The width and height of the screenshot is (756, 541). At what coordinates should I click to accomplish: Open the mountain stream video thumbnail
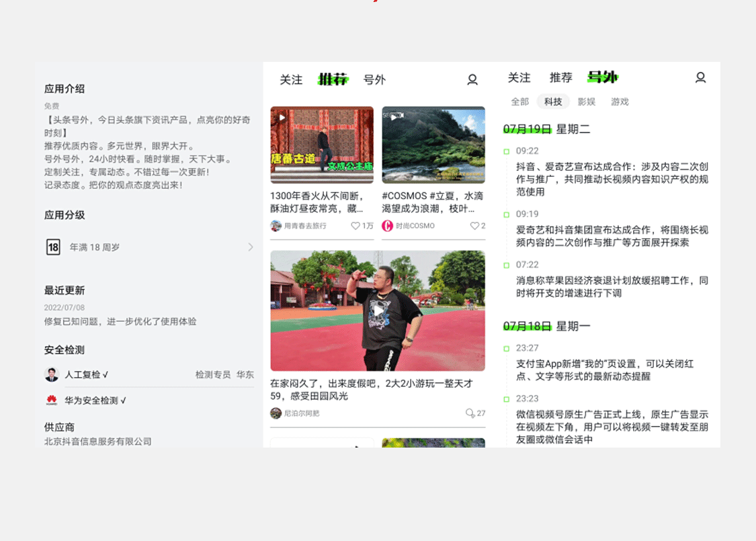click(x=433, y=145)
